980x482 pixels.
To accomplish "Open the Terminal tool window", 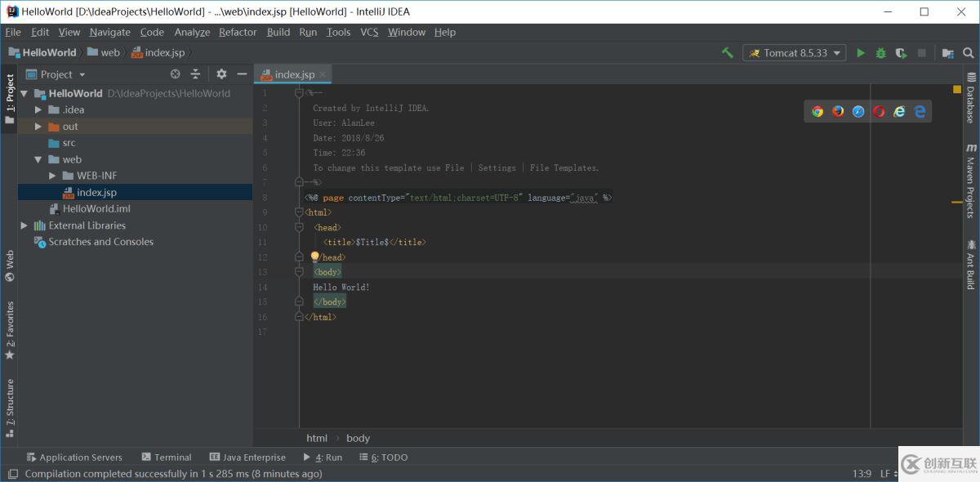I will tap(167, 457).
